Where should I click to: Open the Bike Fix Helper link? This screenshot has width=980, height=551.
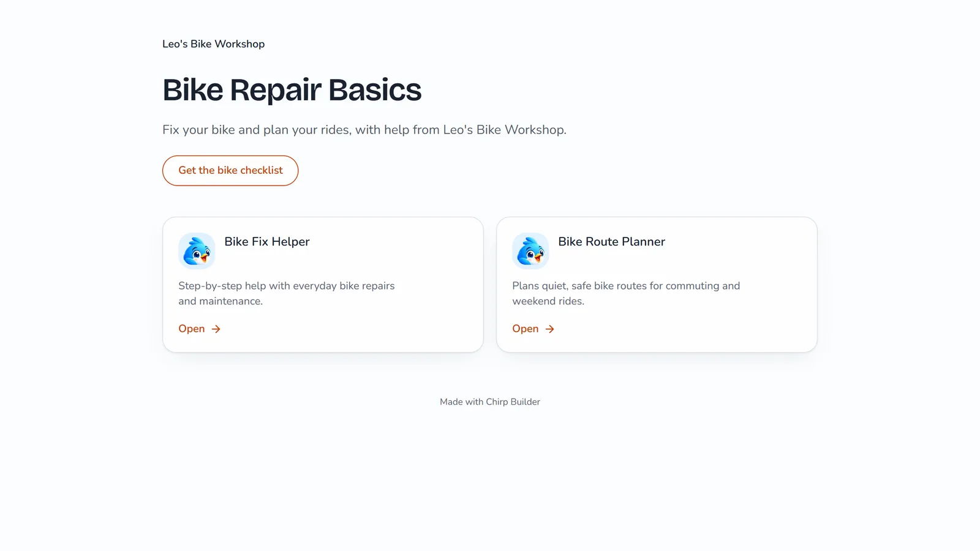pyautogui.click(x=200, y=329)
